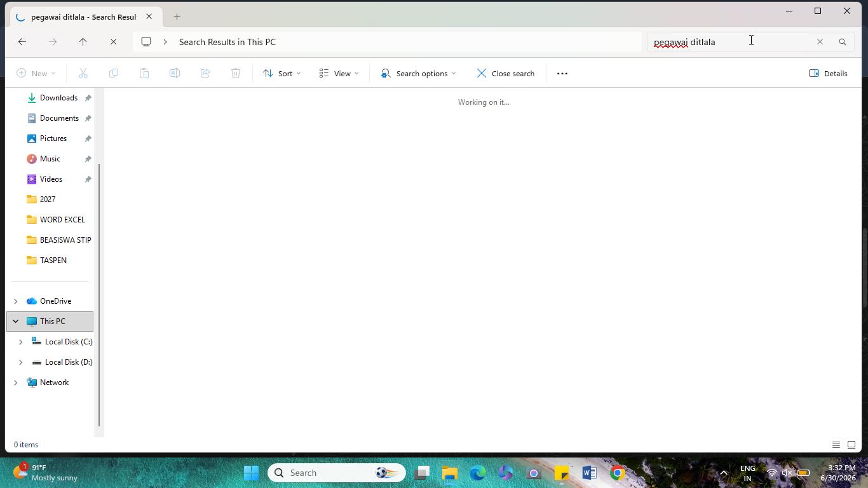Launch Microsoft Edge from taskbar
Image resolution: width=868 pixels, height=488 pixels.
tap(478, 473)
